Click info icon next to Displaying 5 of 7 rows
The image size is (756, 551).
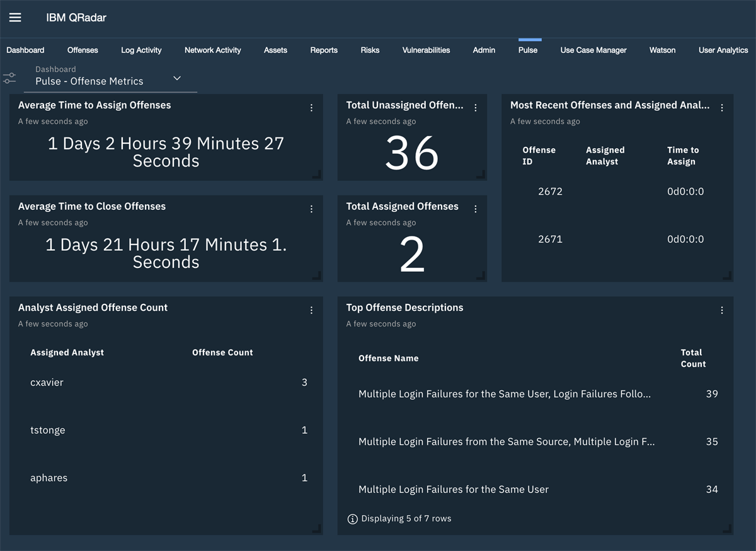pos(352,518)
